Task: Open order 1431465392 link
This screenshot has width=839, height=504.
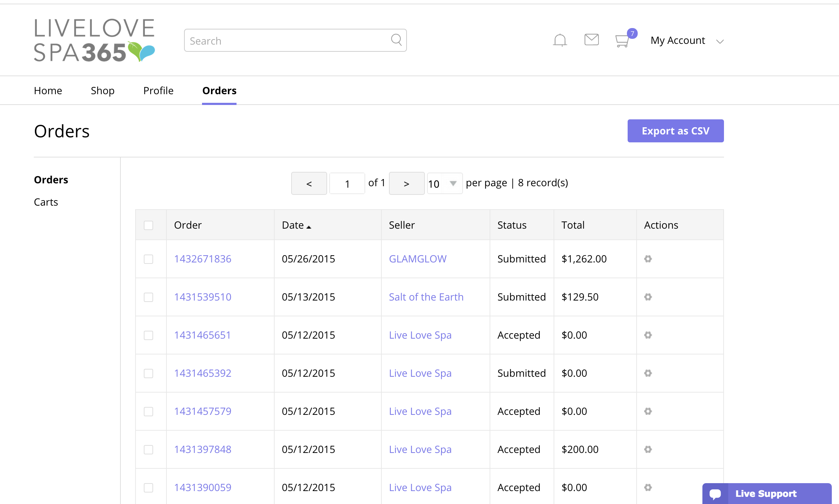Action: [203, 373]
